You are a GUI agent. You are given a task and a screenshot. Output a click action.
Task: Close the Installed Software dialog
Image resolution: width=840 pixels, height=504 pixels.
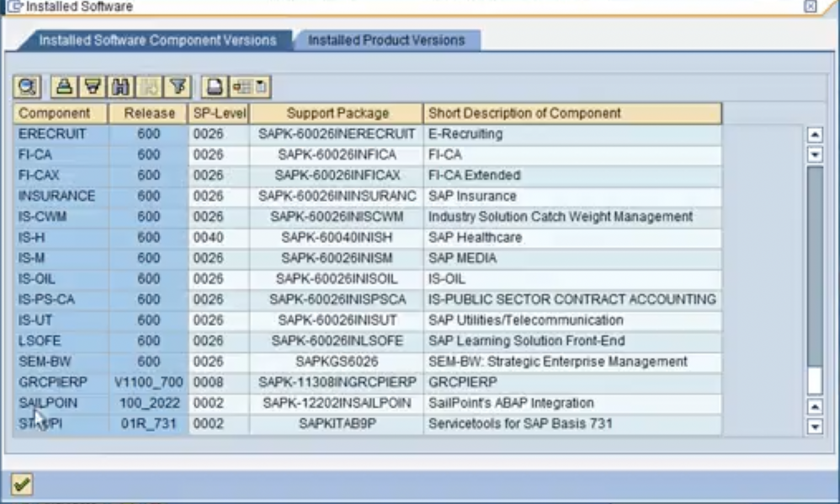coord(810,7)
